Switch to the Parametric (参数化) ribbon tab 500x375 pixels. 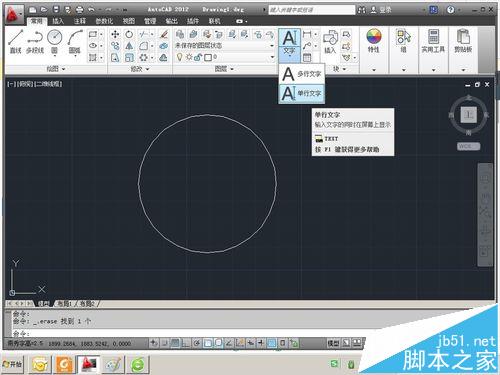(104, 21)
